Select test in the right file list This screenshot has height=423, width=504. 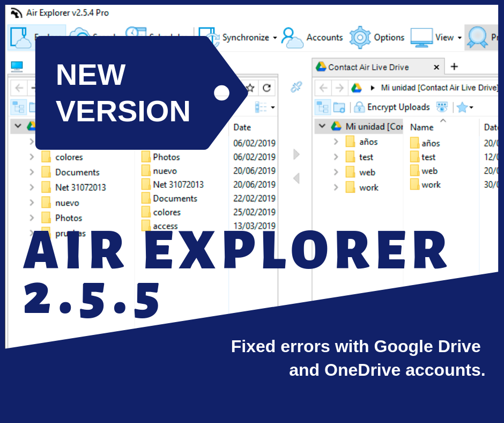tap(423, 157)
